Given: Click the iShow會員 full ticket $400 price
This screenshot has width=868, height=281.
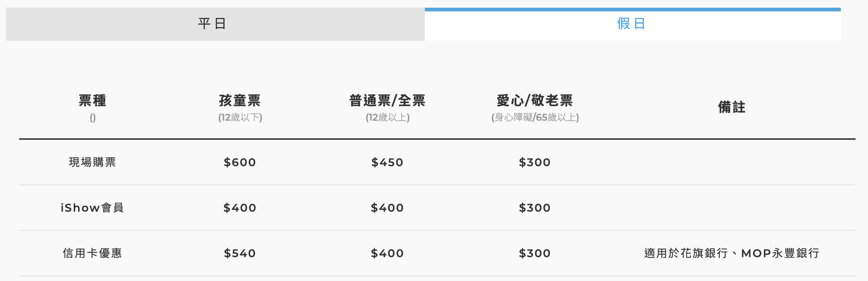Looking at the screenshot, I should (387, 208).
